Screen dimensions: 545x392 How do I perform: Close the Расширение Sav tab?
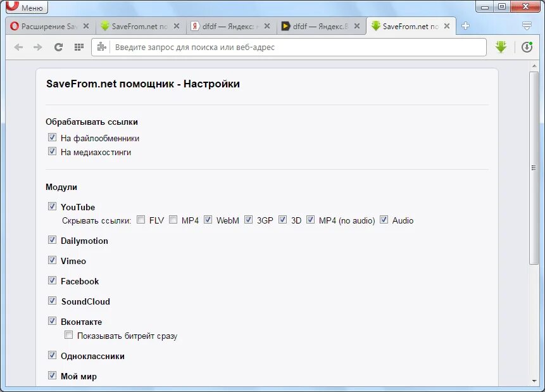(x=86, y=26)
